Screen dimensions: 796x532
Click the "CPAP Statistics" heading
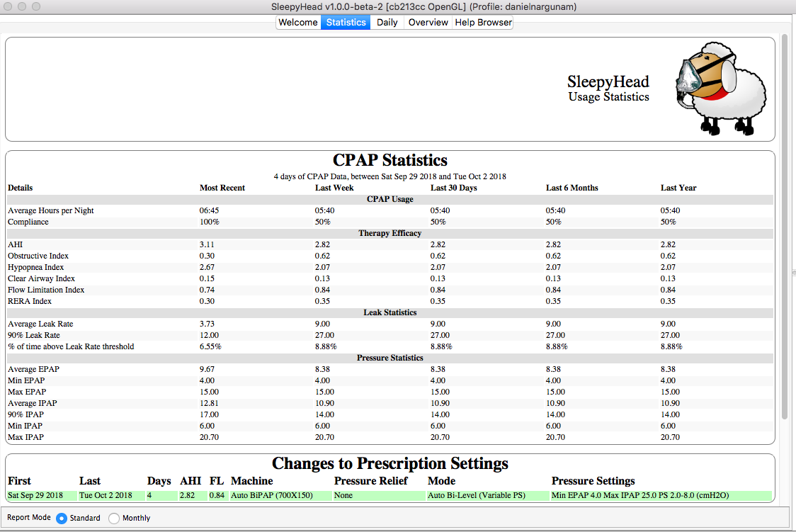(390, 160)
